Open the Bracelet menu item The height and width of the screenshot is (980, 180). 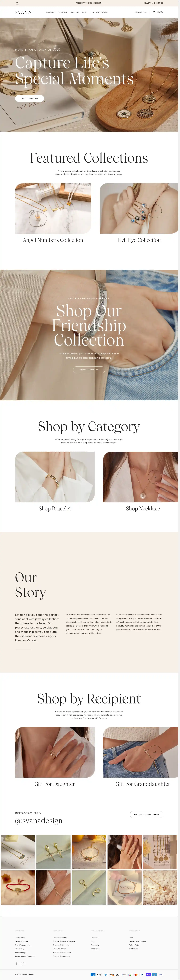(x=51, y=12)
